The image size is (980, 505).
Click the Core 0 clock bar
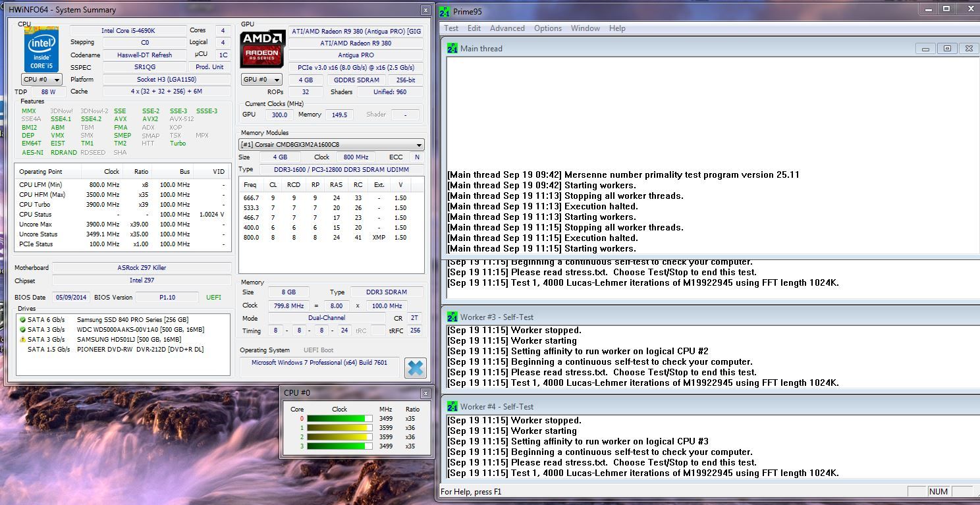[x=339, y=419]
